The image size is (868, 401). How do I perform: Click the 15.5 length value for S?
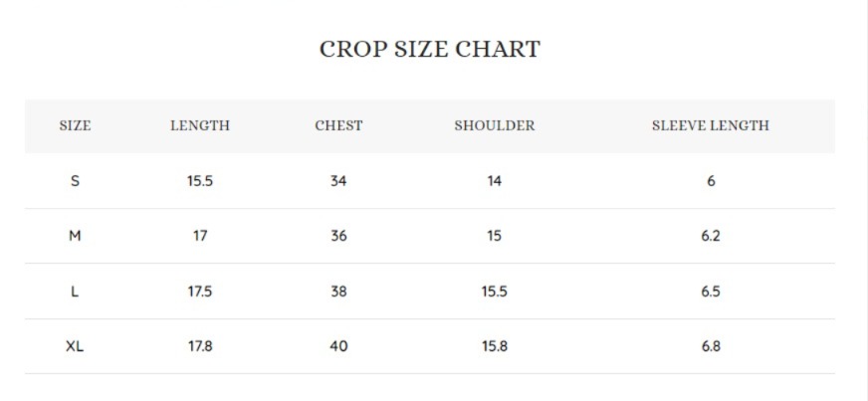point(200,181)
